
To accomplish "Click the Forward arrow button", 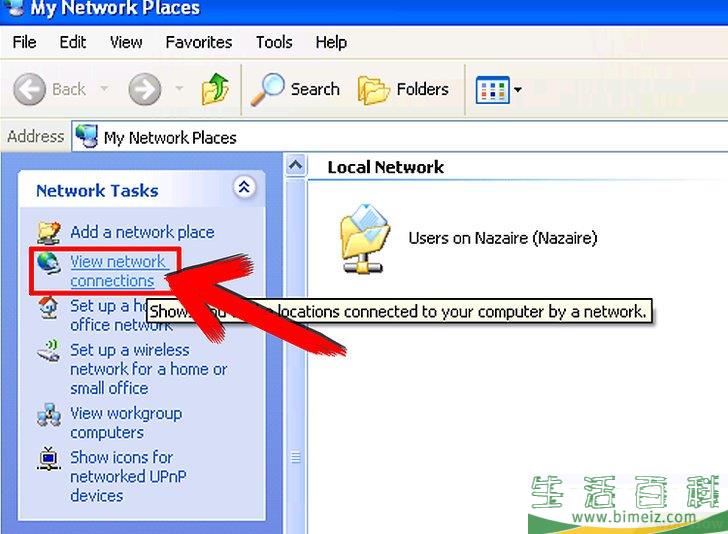I will 145,89.
